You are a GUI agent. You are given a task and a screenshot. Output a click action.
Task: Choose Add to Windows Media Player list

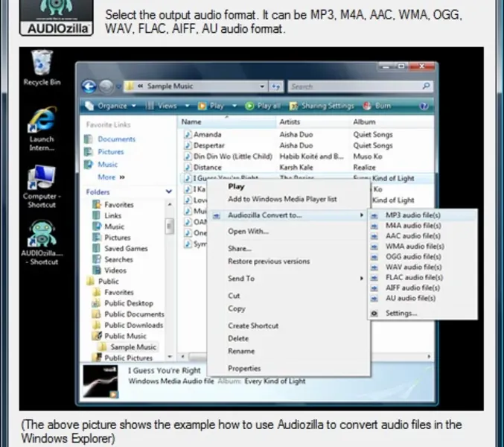tap(282, 199)
